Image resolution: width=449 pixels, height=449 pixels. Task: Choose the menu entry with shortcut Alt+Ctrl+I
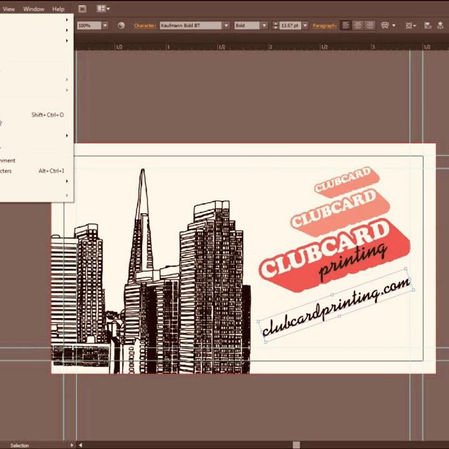click(32, 171)
